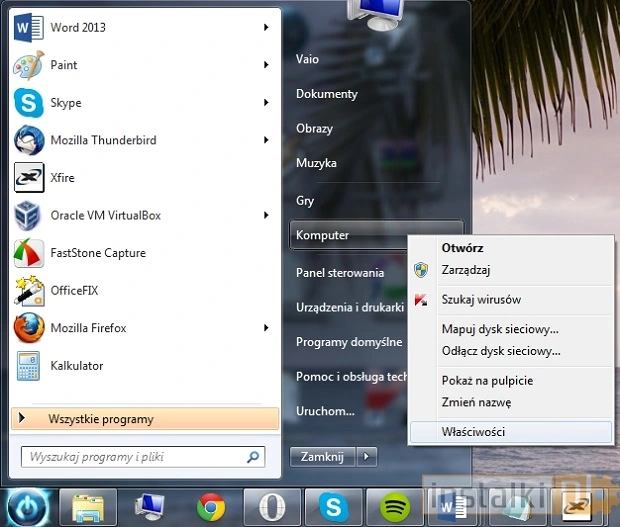This screenshot has width=620, height=527.
Task: Open the Vaio user folder link
Action: tap(307, 59)
